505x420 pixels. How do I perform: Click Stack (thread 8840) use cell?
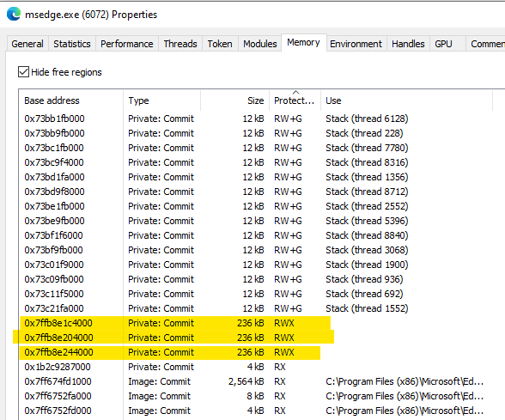(x=367, y=235)
